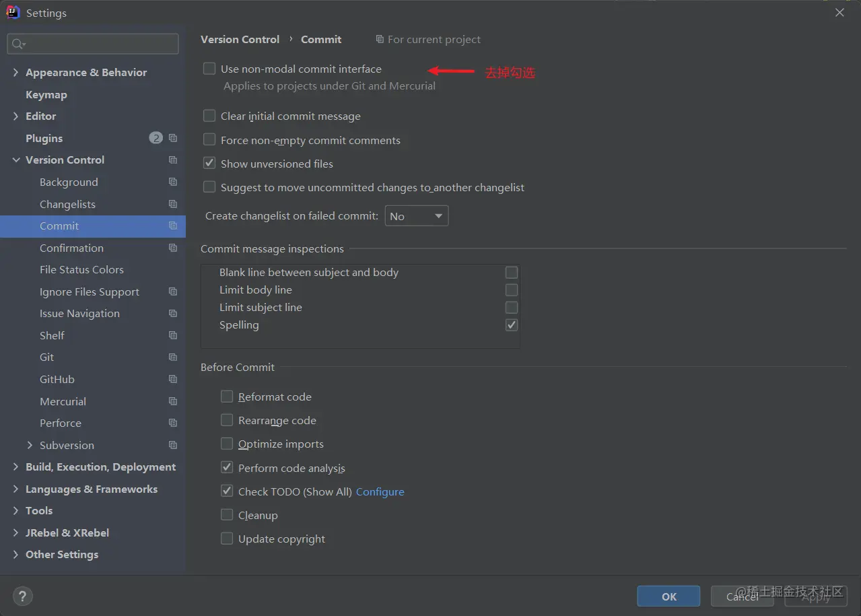Expand the Editor section arrow
Viewport: 861px width, 616px height.
pos(15,116)
